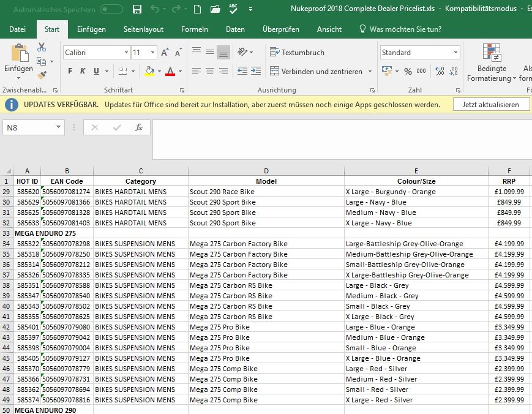Screen dimensions: 532x414
Task: Click the percent style icon
Action: 407,72
